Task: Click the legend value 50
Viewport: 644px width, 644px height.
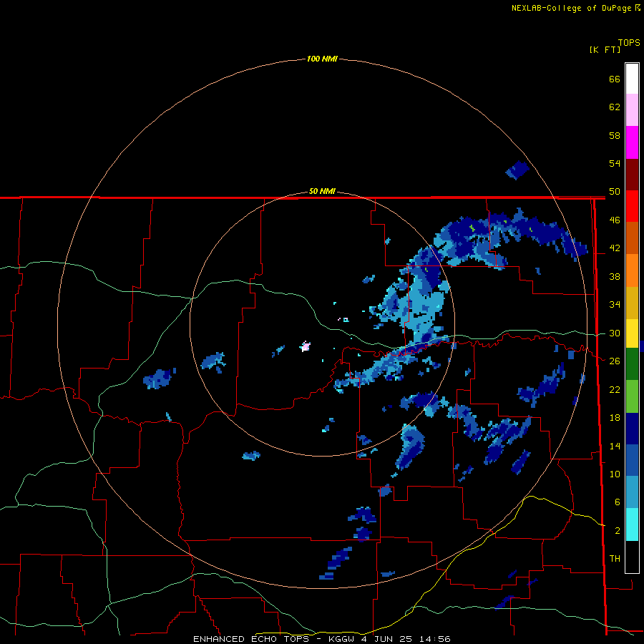Action: click(x=615, y=192)
